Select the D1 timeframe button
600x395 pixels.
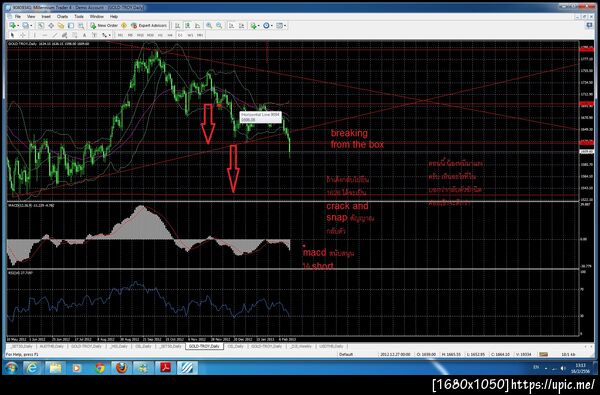(x=180, y=35)
